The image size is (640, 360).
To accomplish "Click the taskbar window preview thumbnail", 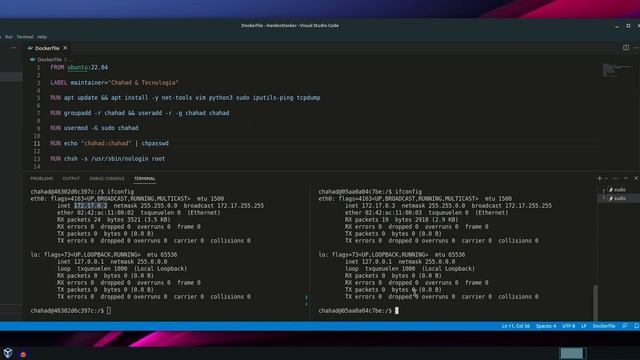I will (573, 353).
